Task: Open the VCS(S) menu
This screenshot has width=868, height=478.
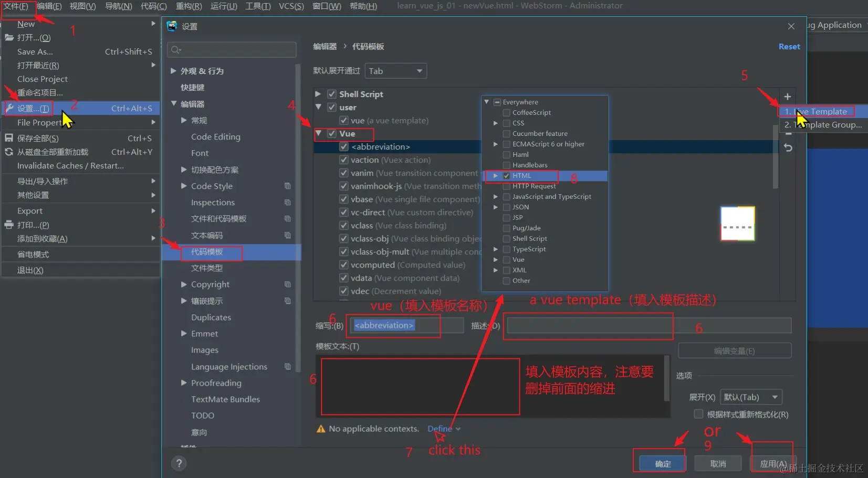Action: point(291,6)
